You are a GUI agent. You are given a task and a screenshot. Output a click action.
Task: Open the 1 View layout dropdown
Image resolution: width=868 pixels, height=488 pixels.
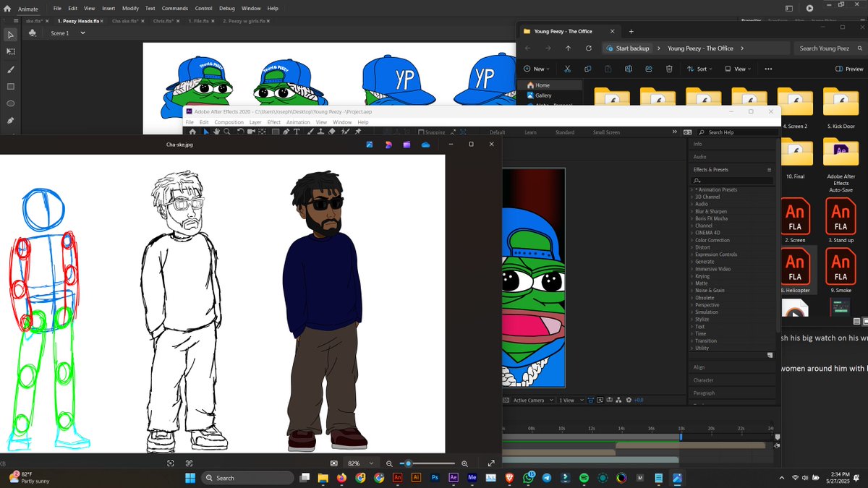[x=570, y=400]
